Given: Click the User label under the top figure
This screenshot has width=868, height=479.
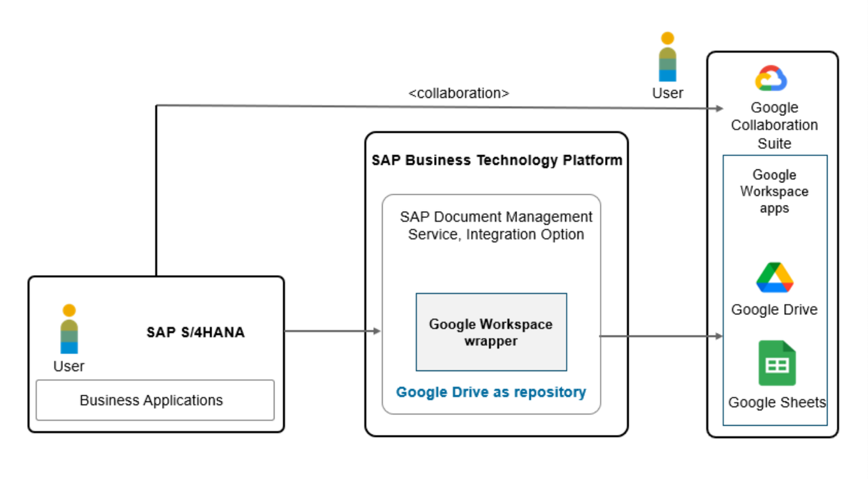Looking at the screenshot, I should (x=667, y=93).
